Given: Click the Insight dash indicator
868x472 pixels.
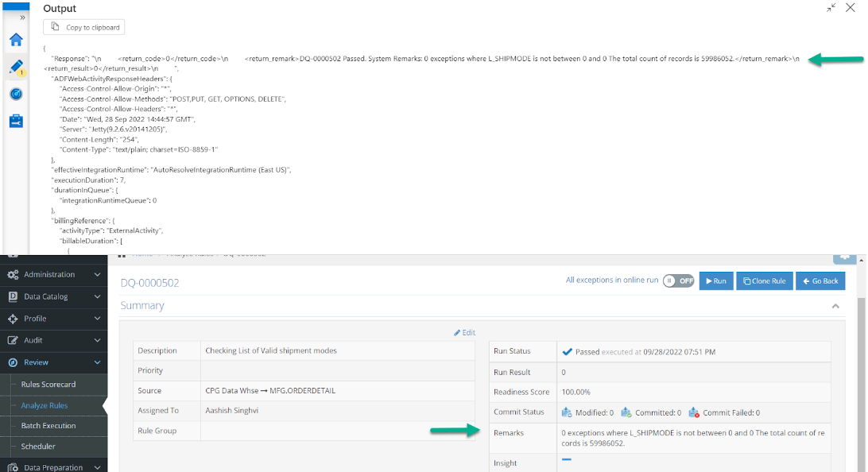Looking at the screenshot, I should [x=566, y=459].
